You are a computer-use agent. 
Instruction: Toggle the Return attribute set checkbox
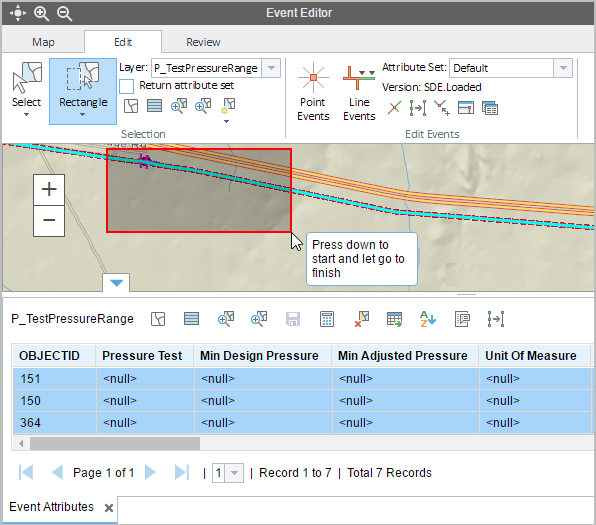pos(126,86)
